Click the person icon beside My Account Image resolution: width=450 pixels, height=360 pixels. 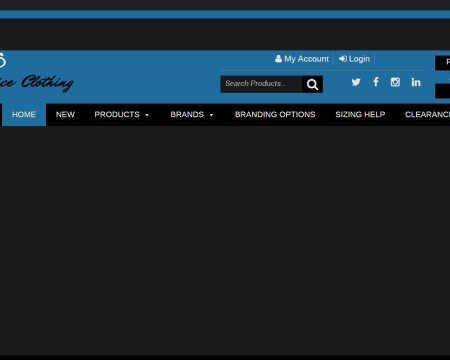[x=278, y=59]
